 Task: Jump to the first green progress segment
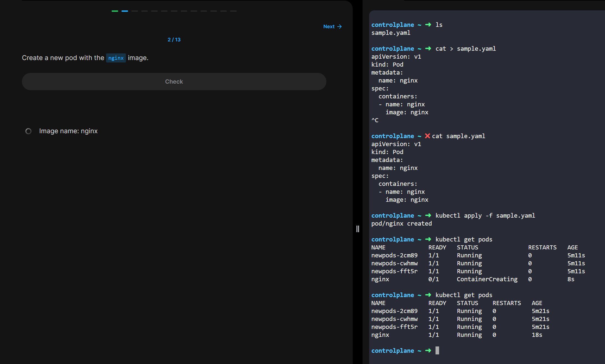pos(115,11)
